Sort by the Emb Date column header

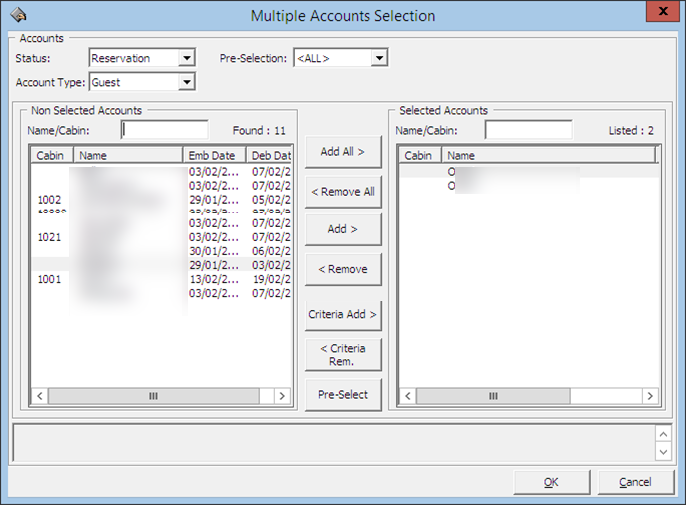[214, 155]
